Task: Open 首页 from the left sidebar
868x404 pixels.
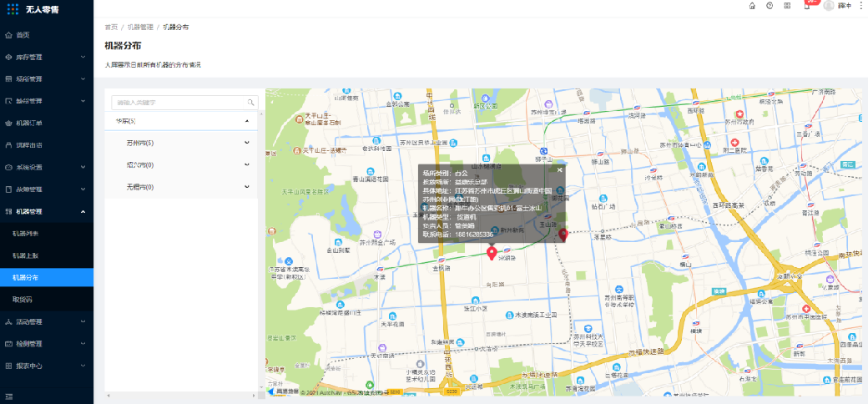Action: point(47,35)
